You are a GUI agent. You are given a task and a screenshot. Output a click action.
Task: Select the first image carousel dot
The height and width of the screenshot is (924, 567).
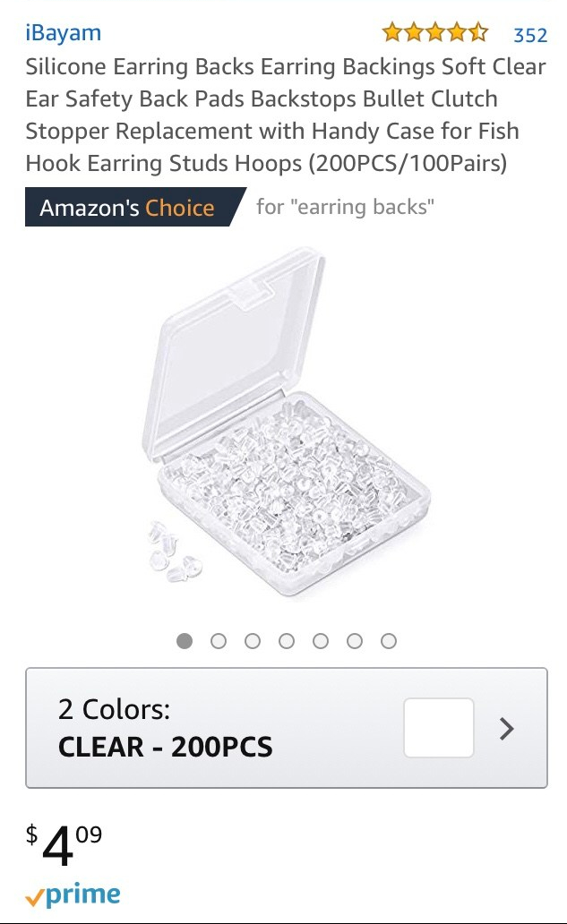(x=185, y=641)
